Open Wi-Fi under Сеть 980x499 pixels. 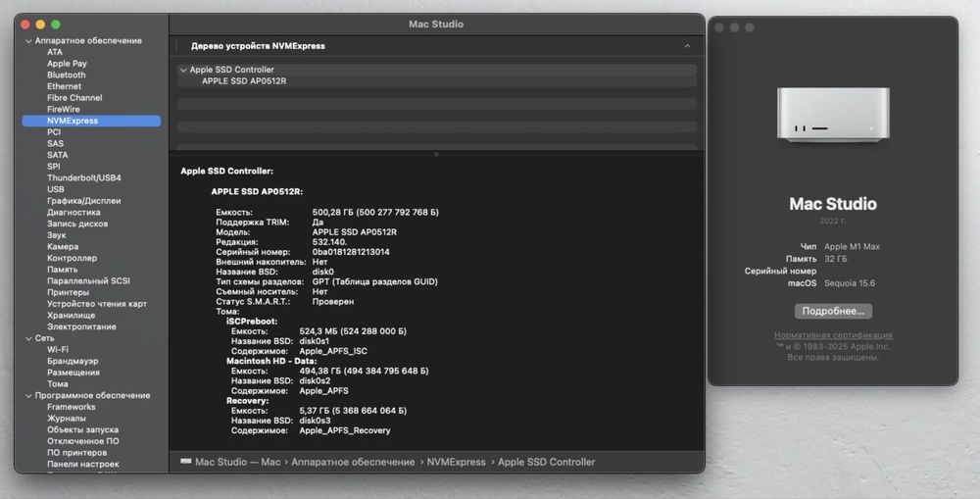pos(58,350)
